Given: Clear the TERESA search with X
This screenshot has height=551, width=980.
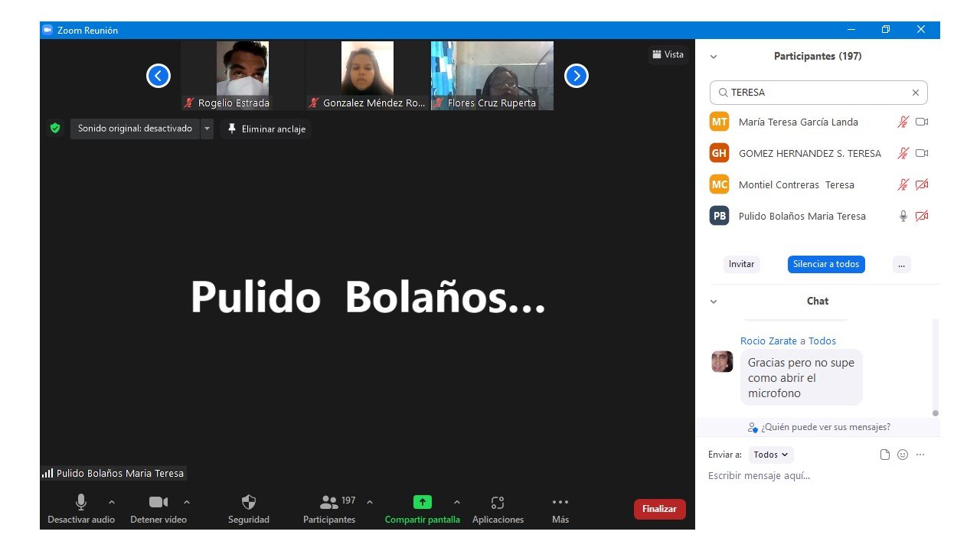Looking at the screenshot, I should tap(915, 93).
